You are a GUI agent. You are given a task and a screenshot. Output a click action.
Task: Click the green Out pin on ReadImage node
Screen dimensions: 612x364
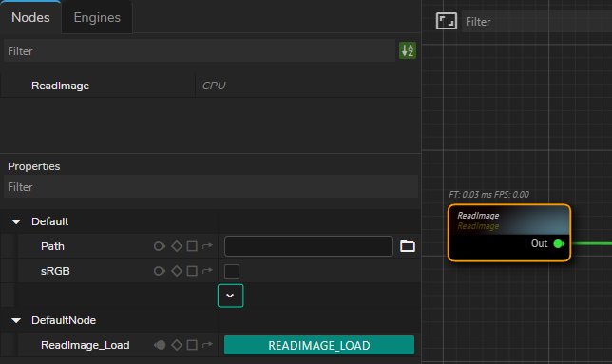point(559,244)
